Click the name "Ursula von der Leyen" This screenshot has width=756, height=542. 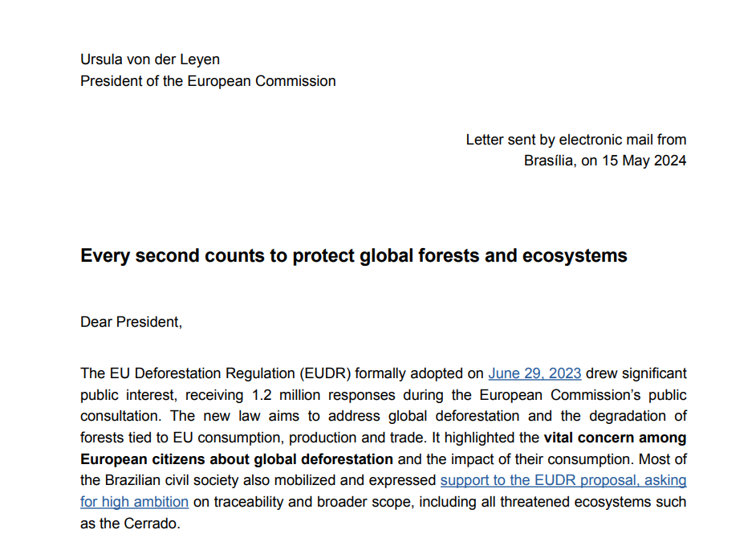click(150, 59)
